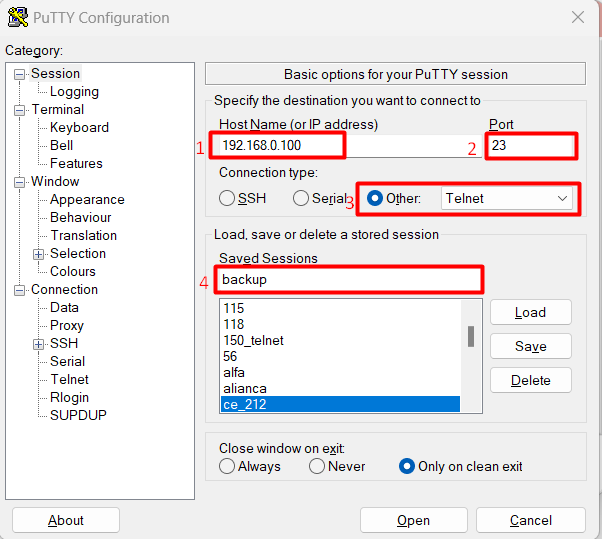This screenshot has height=539, width=602.
Task: Select saved session 118
Action: click(340, 324)
